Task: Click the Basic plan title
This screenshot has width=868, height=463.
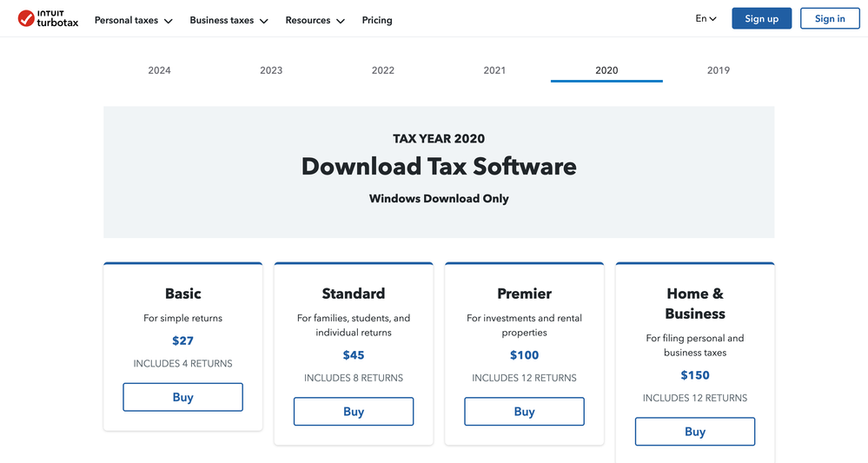Action: point(182,294)
